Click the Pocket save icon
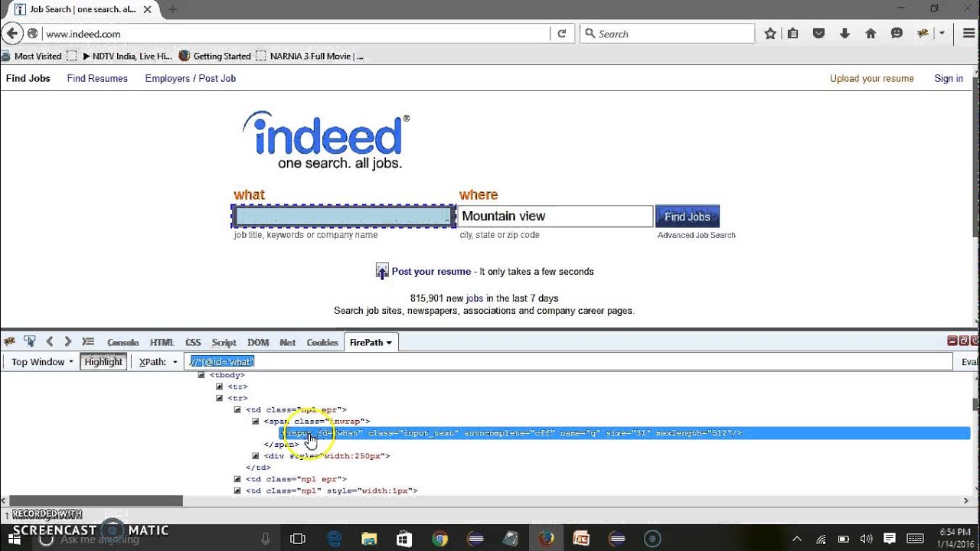 click(x=818, y=34)
